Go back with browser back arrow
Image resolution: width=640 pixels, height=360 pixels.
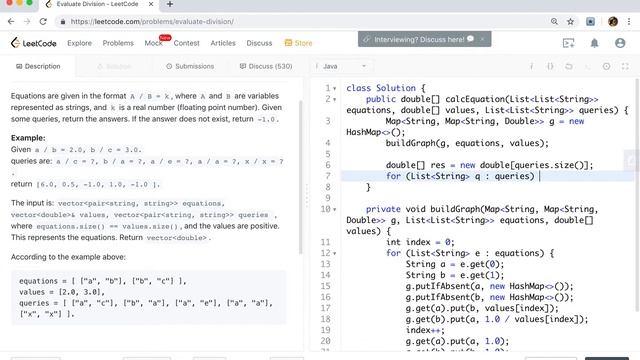pyautogui.click(x=11, y=22)
